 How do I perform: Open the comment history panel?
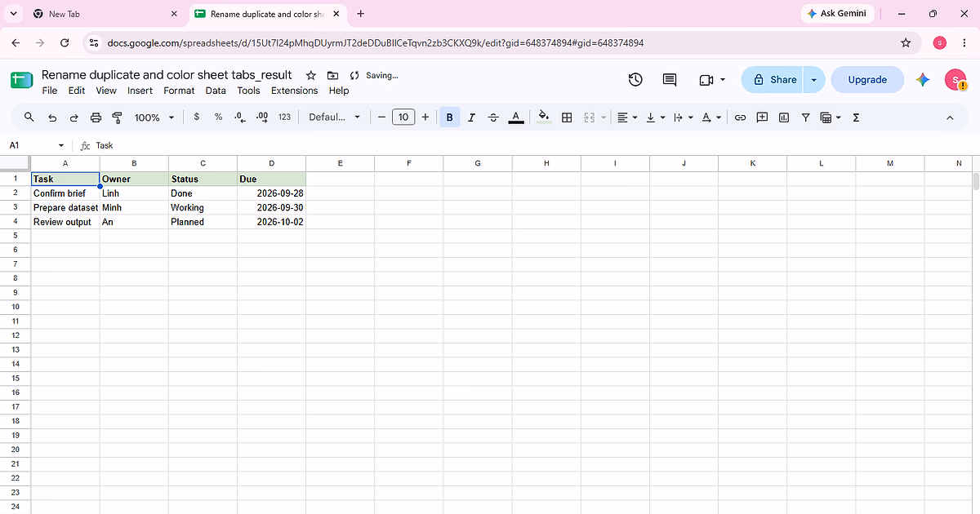(670, 80)
